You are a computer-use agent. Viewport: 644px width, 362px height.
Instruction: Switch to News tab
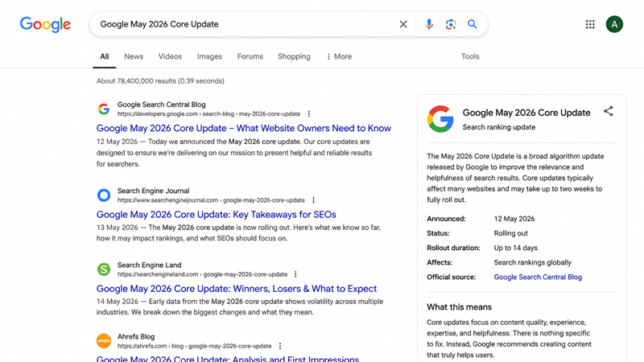[x=134, y=56]
